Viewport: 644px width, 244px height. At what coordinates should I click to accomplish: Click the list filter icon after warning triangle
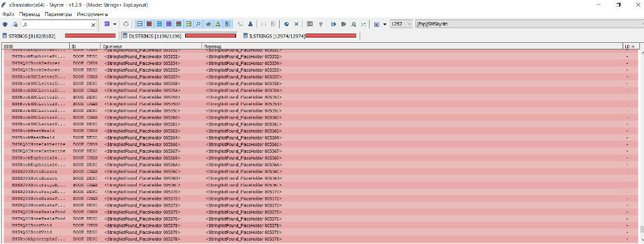(228, 24)
